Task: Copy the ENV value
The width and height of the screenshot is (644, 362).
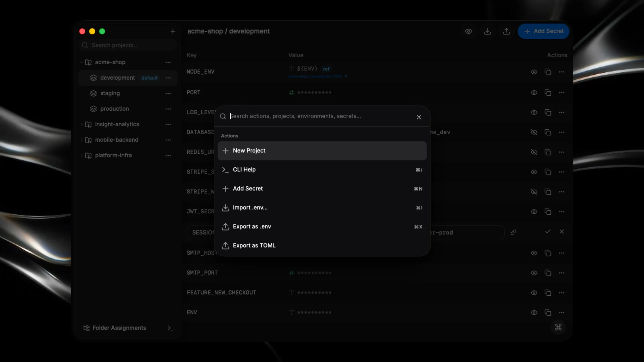Action: click(x=548, y=313)
